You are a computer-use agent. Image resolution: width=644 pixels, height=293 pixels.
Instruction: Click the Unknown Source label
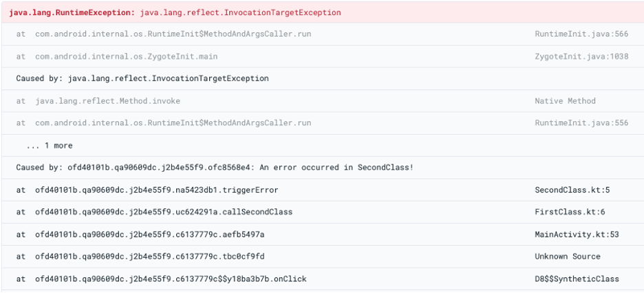coord(567,257)
